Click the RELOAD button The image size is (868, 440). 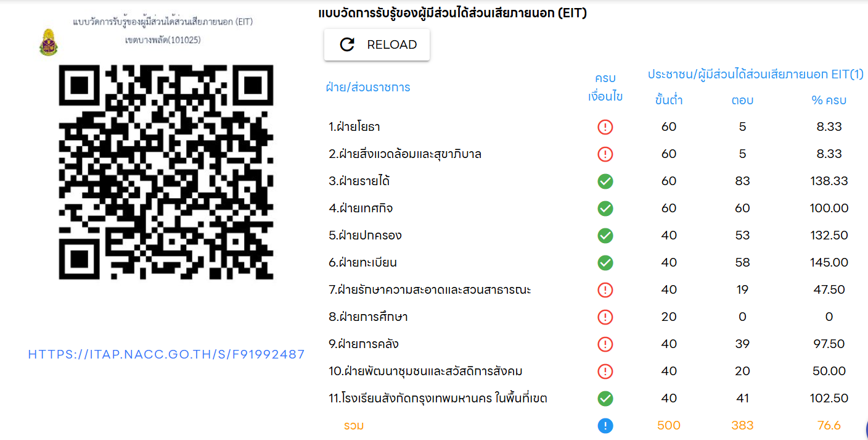[x=377, y=44]
